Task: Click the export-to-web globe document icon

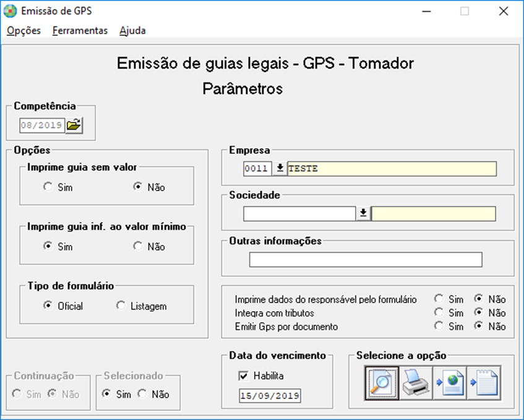Action: [x=450, y=383]
